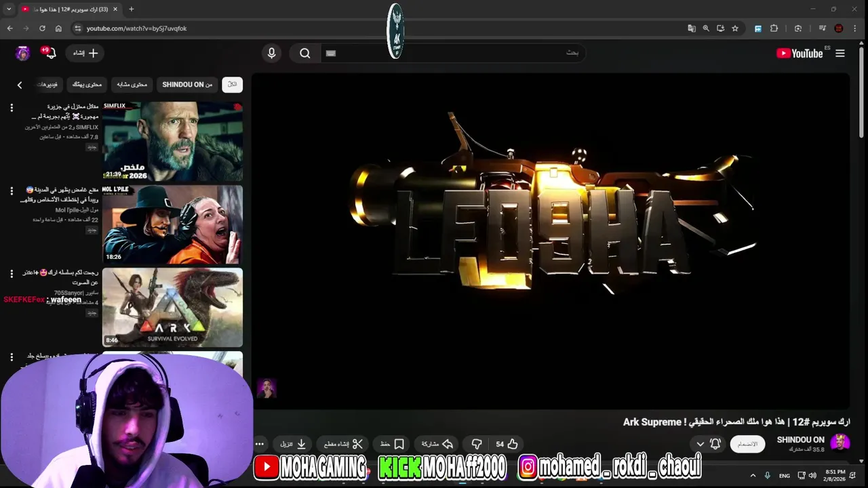Click the address bar URL
The image size is (868, 488).
point(136,28)
